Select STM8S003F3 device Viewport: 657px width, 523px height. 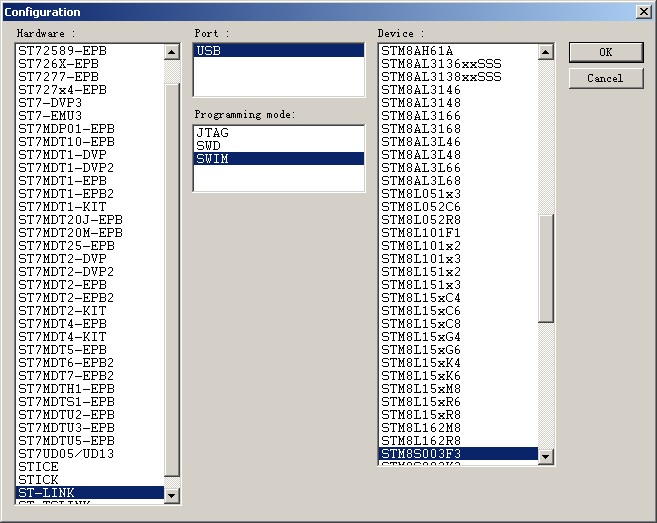pos(458,453)
